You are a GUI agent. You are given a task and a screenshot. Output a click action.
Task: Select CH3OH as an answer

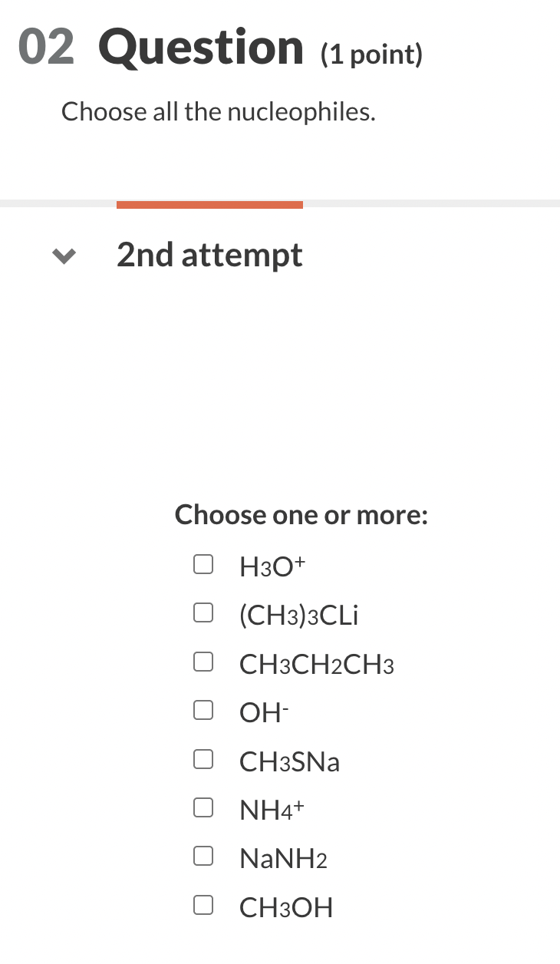tap(203, 905)
